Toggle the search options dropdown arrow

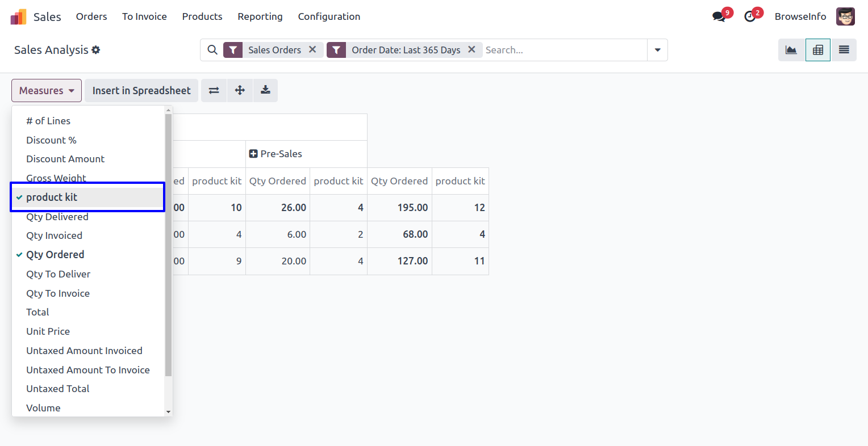click(x=657, y=50)
